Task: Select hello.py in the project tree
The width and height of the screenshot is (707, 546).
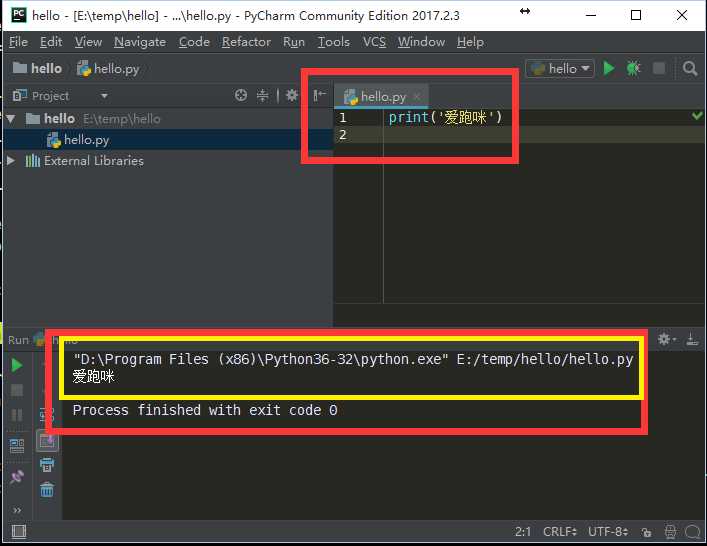Action: 86,140
